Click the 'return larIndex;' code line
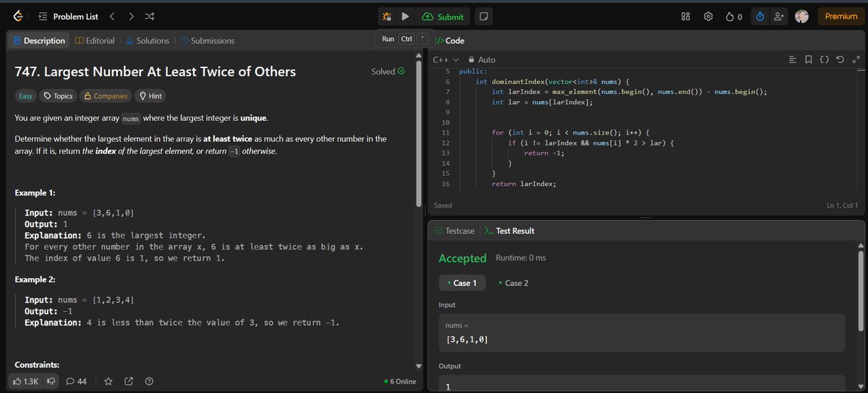Screen dimensions: 868x393 [x=523, y=185]
